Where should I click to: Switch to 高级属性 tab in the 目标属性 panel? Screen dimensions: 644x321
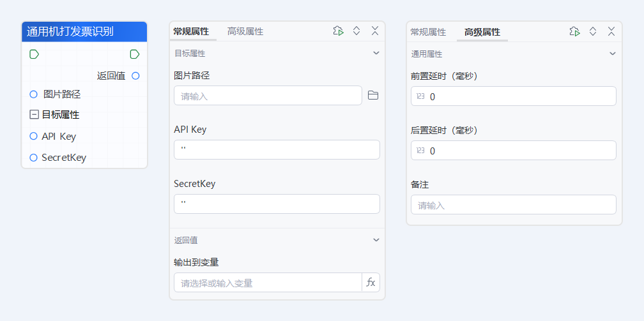(245, 31)
